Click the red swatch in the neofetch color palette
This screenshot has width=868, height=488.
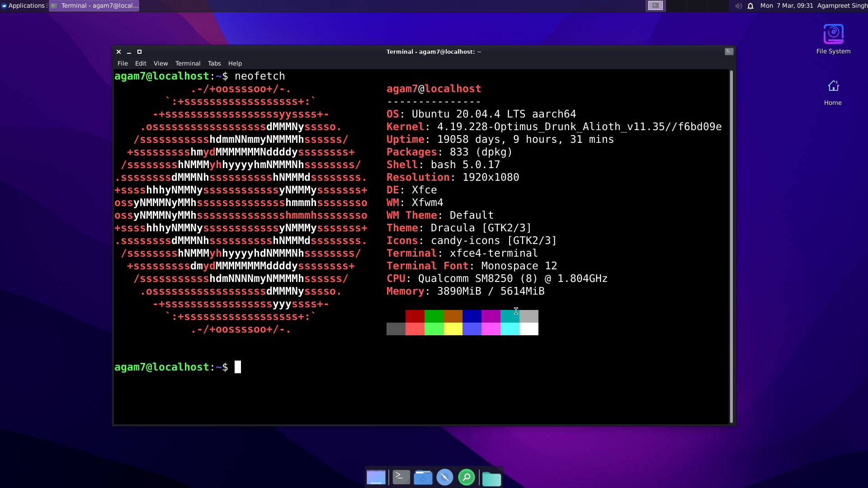tap(415, 316)
